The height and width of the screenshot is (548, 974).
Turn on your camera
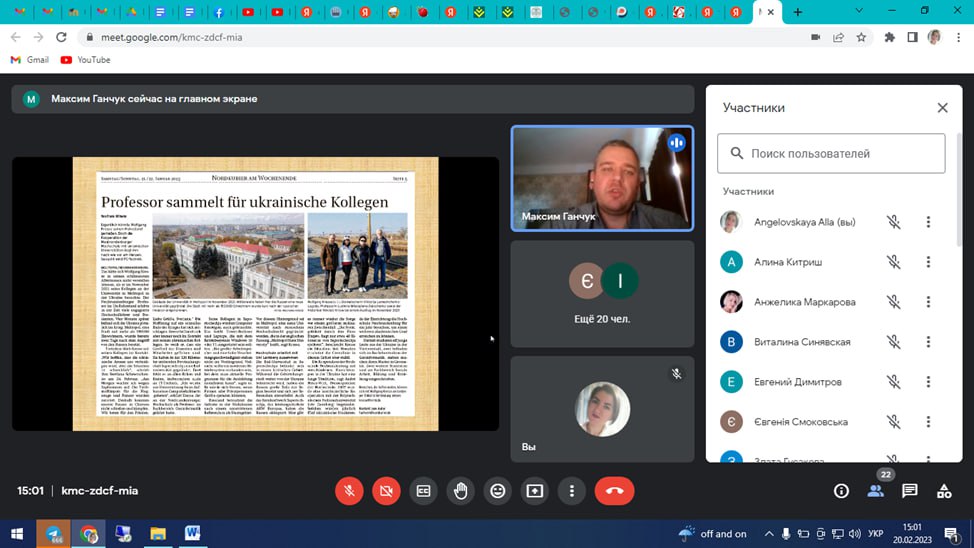point(386,491)
